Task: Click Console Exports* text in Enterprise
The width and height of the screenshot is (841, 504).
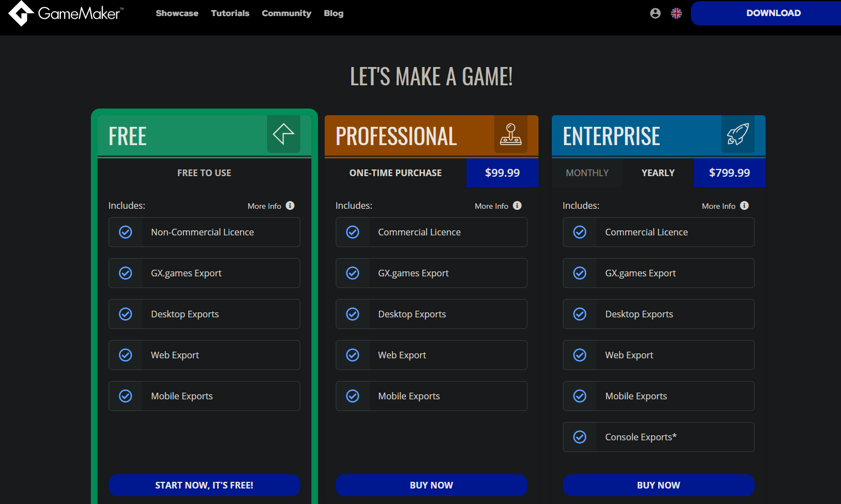Action: point(641,437)
